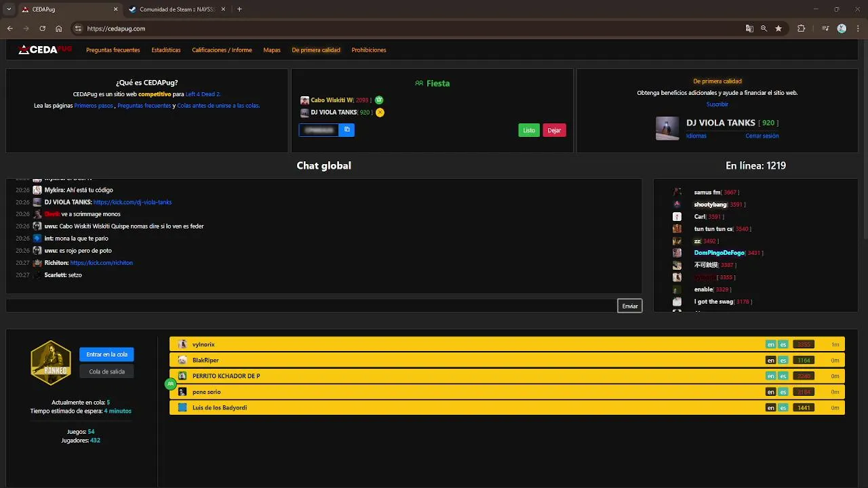Click PERRITO KCHADOR DE P's avatar icon

pyautogui.click(x=182, y=375)
